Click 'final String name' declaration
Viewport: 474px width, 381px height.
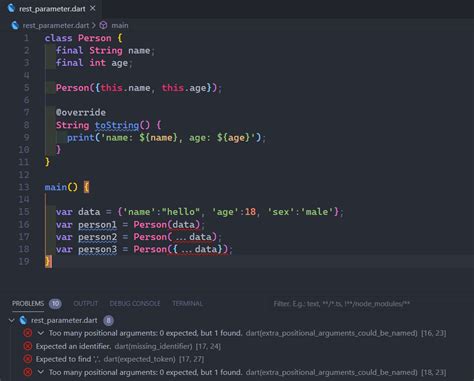pyautogui.click(x=105, y=51)
